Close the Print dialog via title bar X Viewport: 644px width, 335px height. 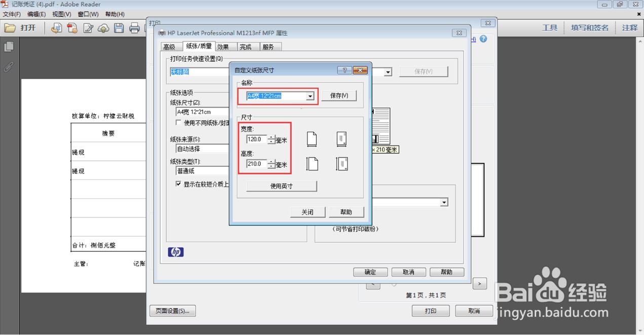pos(487,23)
